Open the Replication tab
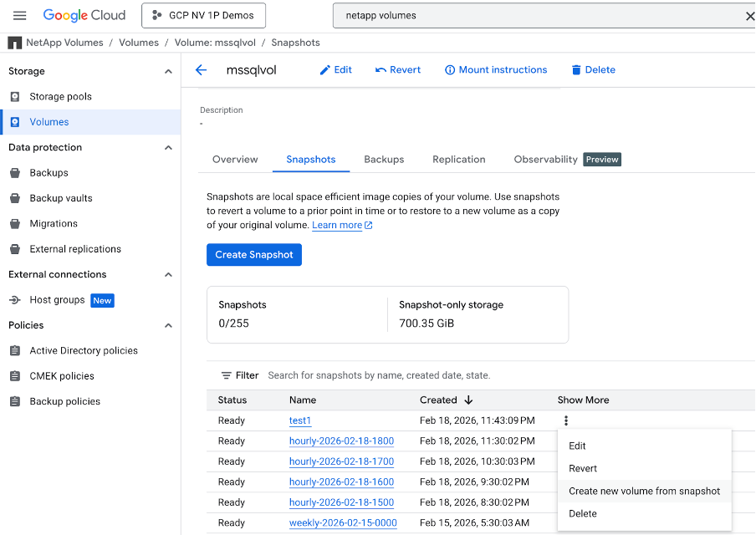 [x=459, y=160]
